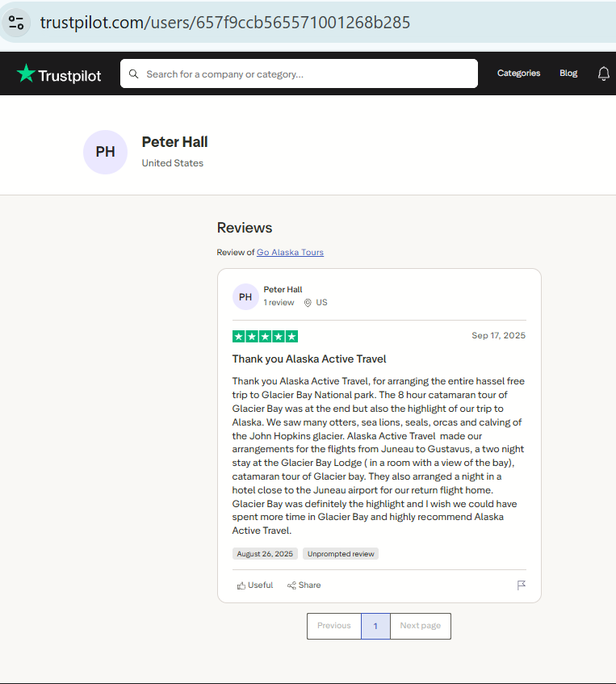Viewport: 616px width, 684px height.
Task: Click the US location pin icon
Action: tap(308, 303)
